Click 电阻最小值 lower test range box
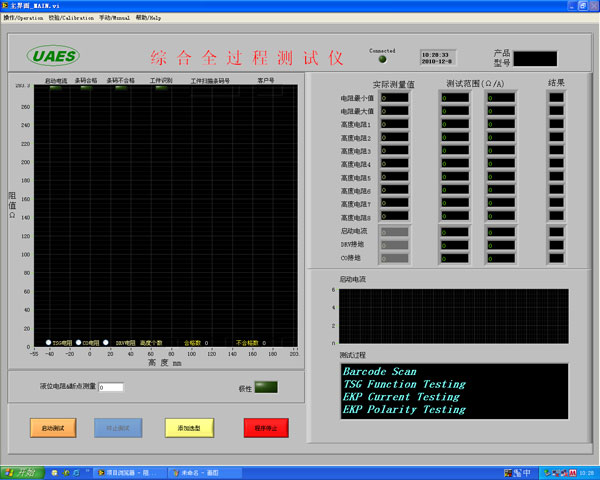Viewport: 600px width, 480px height. [x=455, y=98]
